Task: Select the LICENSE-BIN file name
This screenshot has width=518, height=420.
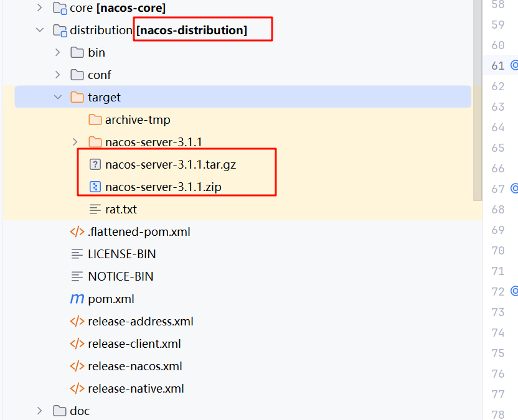Action: (122, 254)
